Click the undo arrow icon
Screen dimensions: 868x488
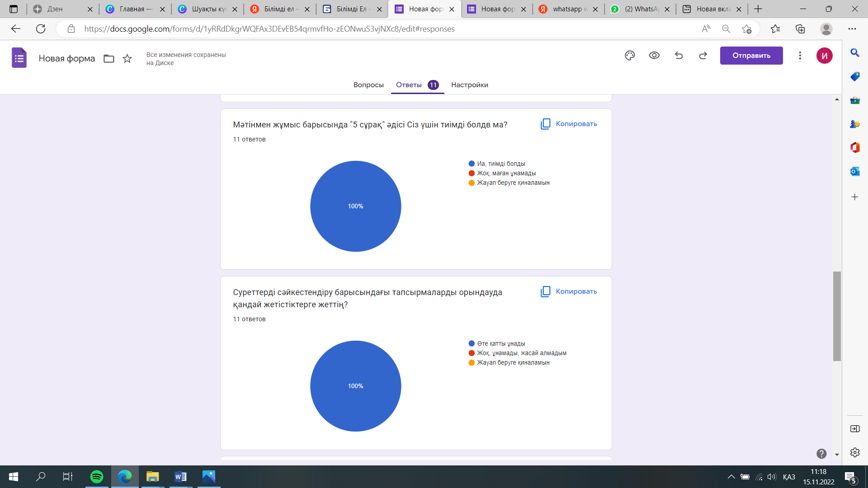click(x=679, y=56)
